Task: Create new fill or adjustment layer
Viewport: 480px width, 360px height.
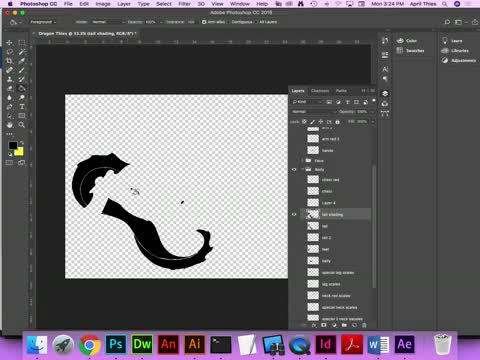Action: pos(334,325)
